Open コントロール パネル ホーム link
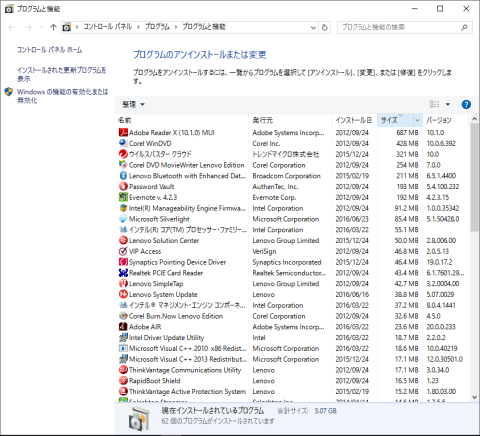The image size is (480, 436). [50, 50]
